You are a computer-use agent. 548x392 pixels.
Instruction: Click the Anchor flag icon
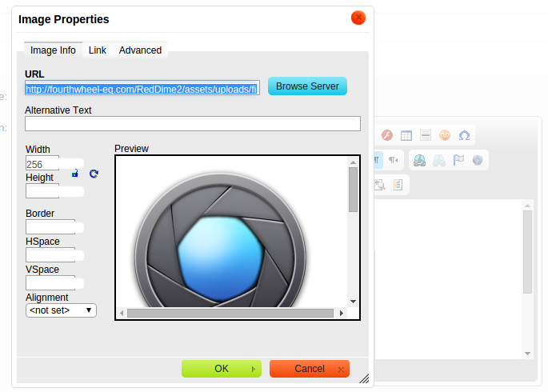pos(458,160)
